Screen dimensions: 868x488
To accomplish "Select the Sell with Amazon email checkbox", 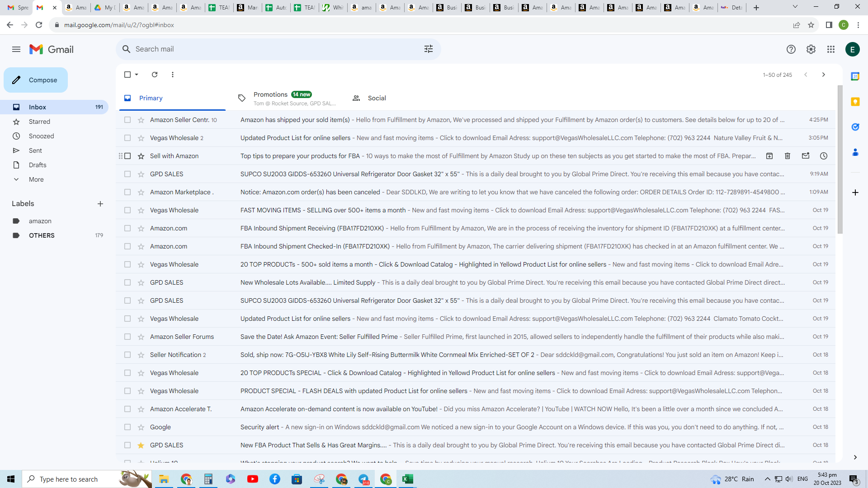I will [x=127, y=156].
